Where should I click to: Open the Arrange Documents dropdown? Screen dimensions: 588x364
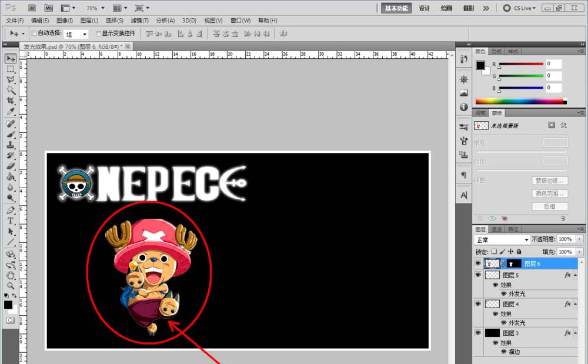pyautogui.click(x=120, y=8)
